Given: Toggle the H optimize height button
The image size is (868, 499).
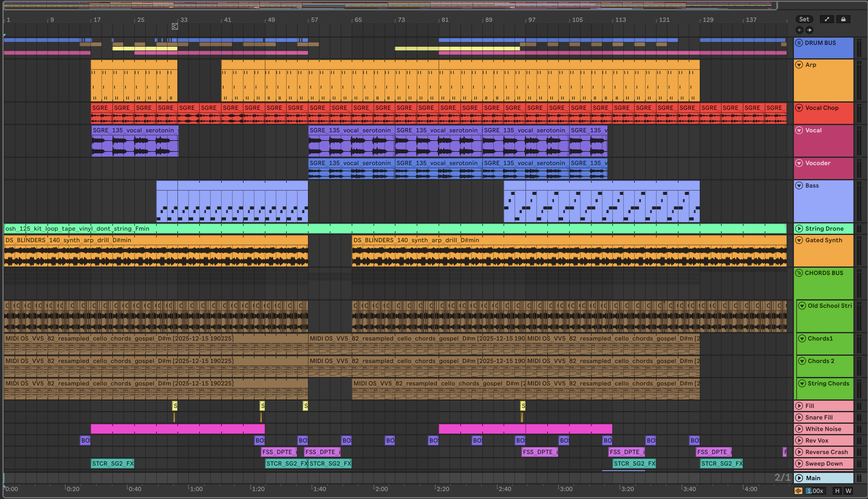Looking at the screenshot, I should pos(837,491).
